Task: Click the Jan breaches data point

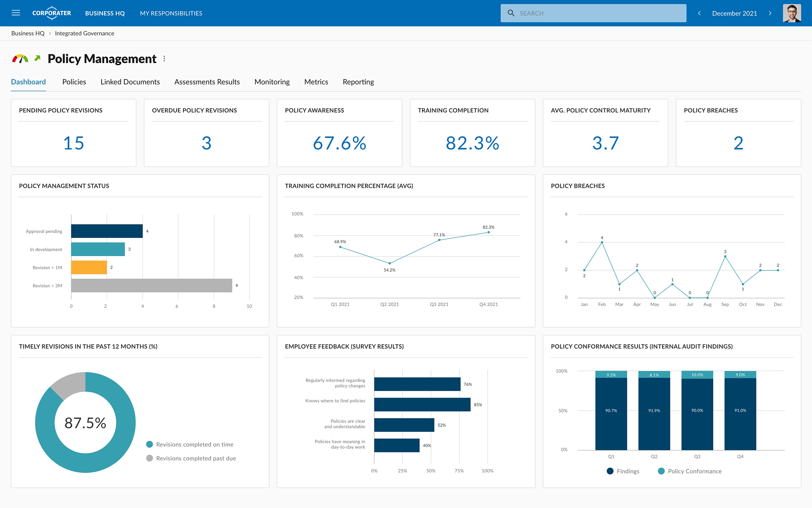Action: (x=584, y=270)
